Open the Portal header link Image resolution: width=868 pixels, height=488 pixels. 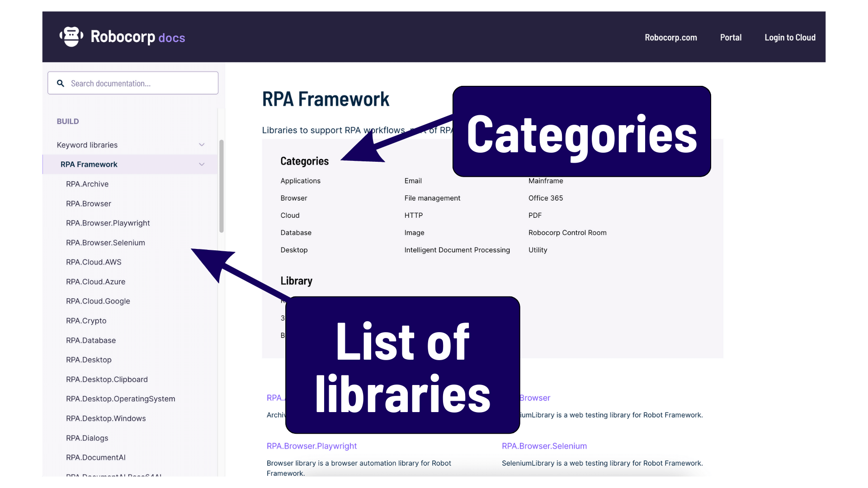click(731, 38)
